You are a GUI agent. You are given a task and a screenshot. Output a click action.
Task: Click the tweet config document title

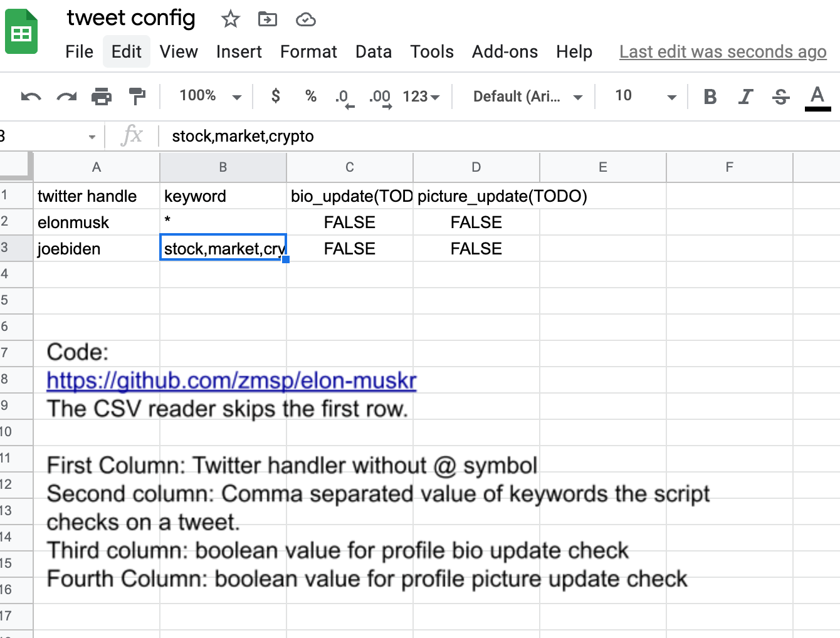pos(131,18)
